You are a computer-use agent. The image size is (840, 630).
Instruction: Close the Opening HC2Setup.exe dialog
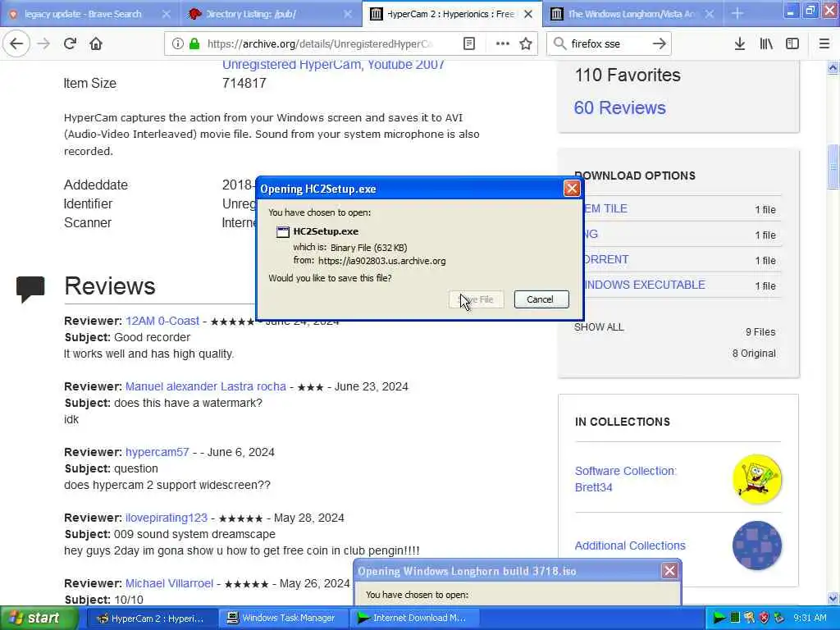(x=572, y=189)
